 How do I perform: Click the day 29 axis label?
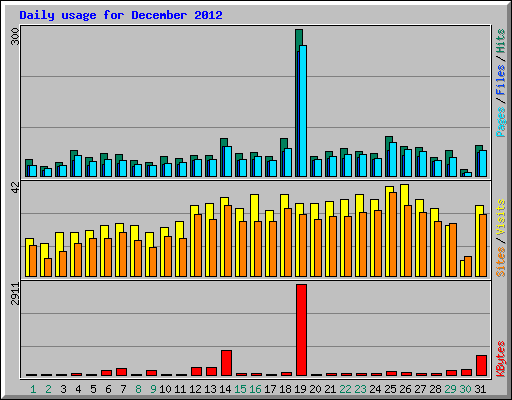click(450, 389)
